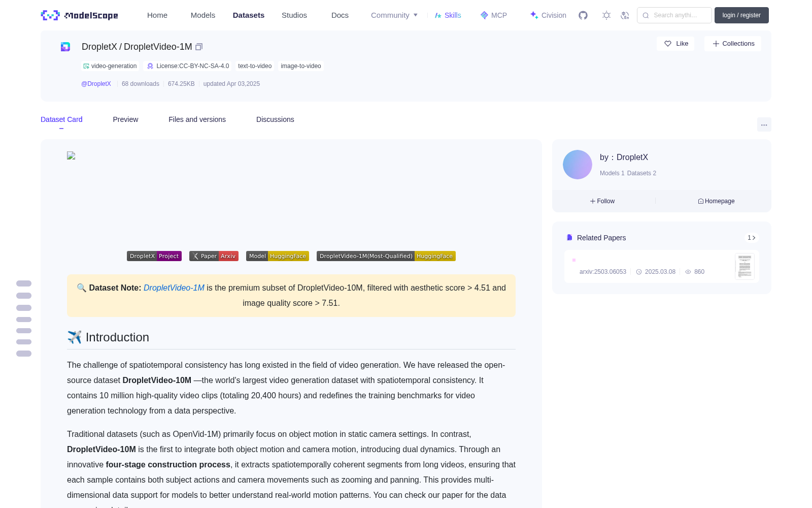
Task: Focus the Search anything input field
Action: (674, 15)
